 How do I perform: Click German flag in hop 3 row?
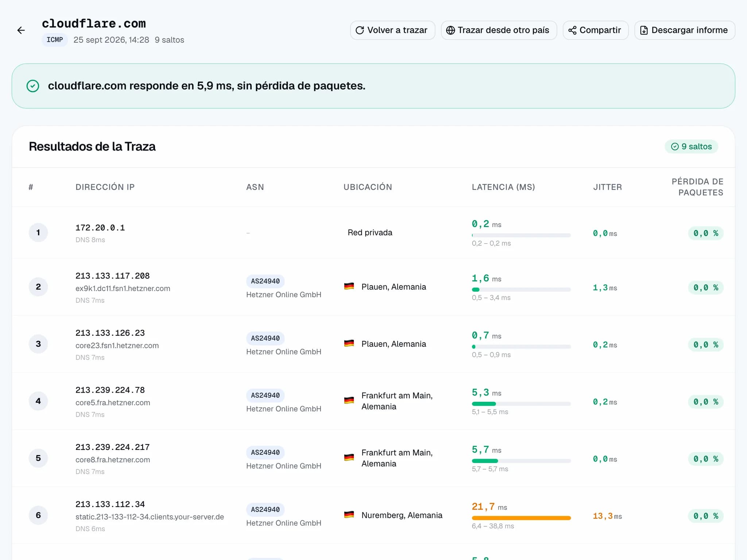tap(349, 343)
